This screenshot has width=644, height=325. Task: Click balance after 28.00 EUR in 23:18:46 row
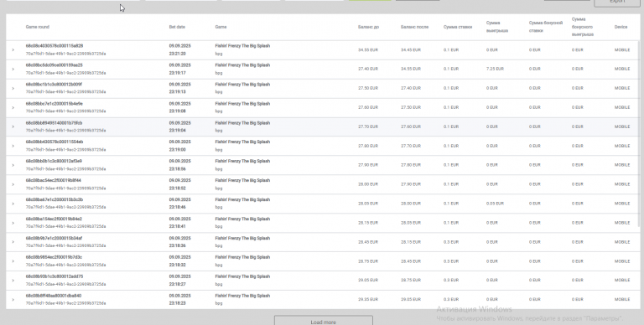click(410, 204)
